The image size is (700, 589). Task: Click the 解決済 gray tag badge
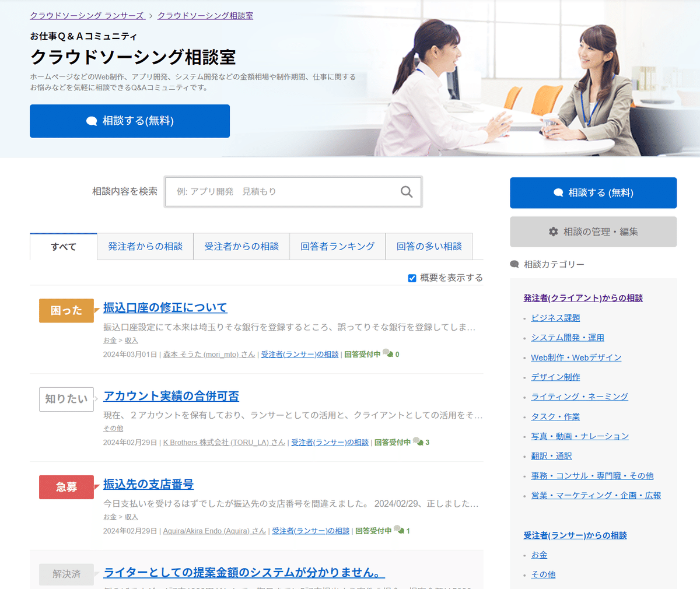[66, 574]
